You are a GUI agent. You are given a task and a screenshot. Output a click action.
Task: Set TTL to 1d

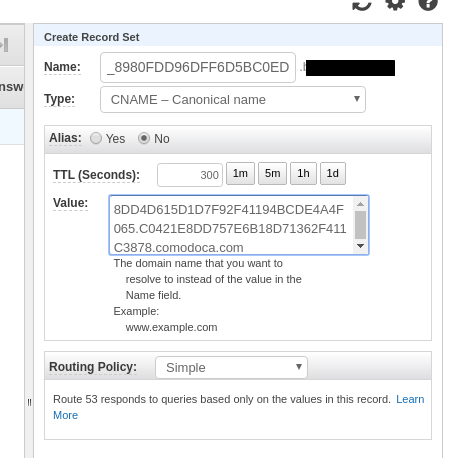pos(333,173)
